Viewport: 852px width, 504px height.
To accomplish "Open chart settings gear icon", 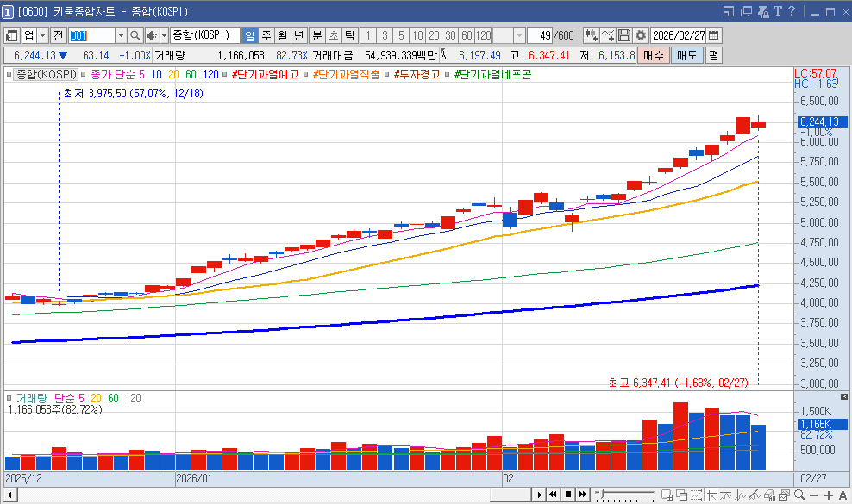I will [641, 35].
